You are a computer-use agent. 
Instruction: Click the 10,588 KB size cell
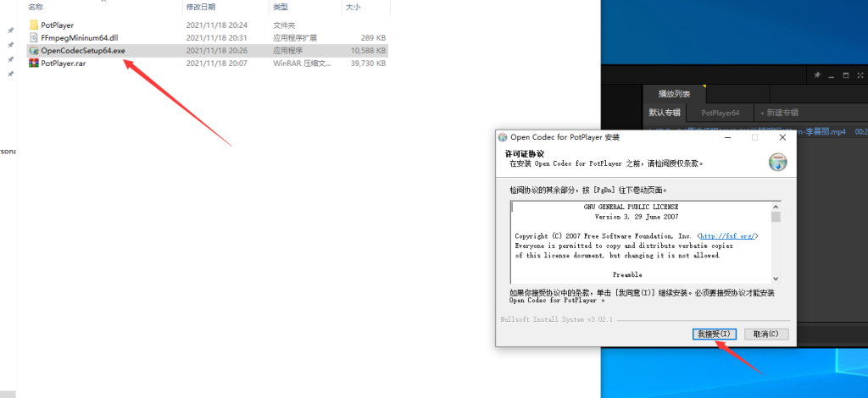coord(370,50)
